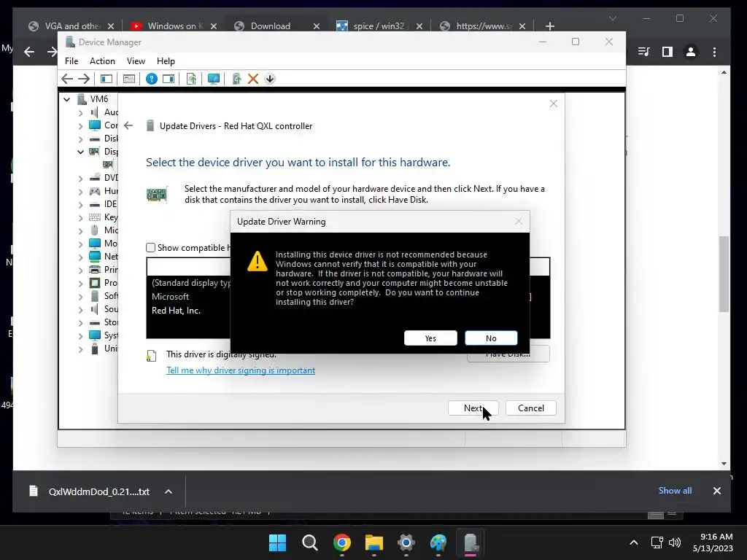The width and height of the screenshot is (747, 560).
Task: Open 'Tell me why driver signing is important' link
Action: [x=241, y=370]
